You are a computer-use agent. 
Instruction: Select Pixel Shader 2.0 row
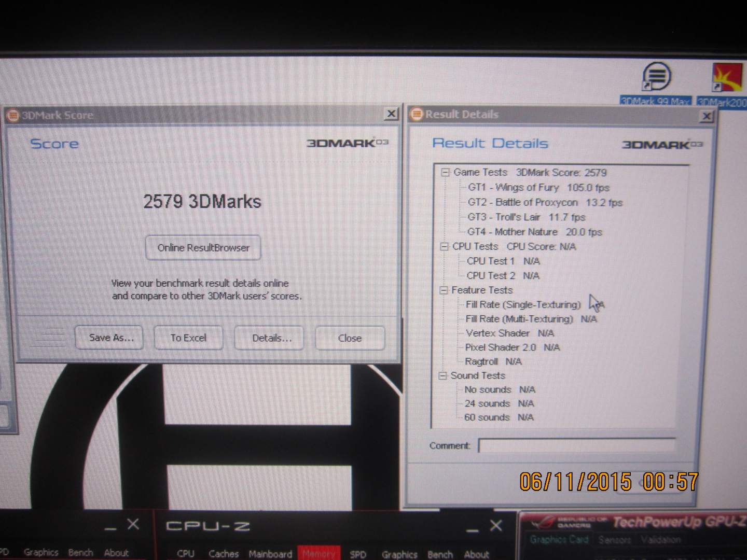pos(512,347)
